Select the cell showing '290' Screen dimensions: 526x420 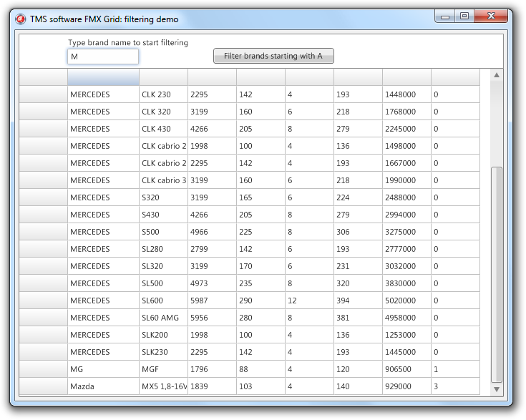click(x=260, y=301)
